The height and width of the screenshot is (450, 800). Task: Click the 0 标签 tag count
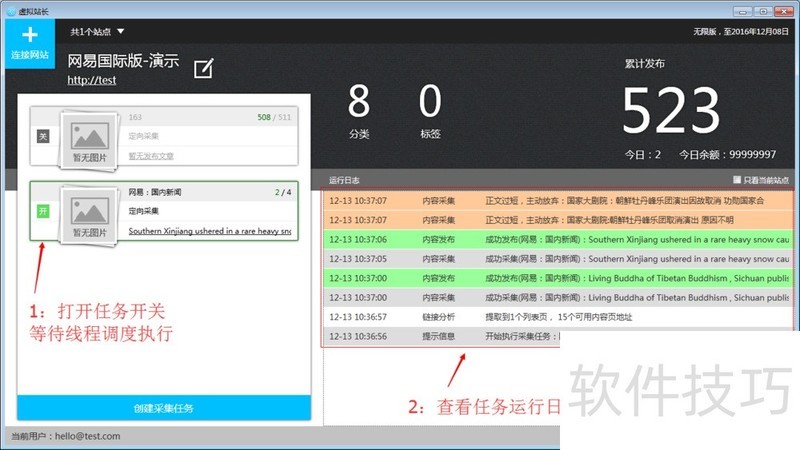[430, 111]
